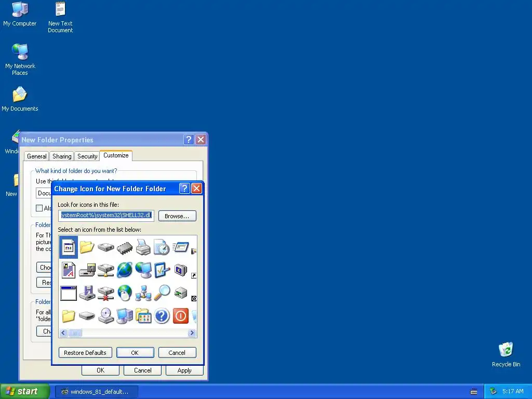The image size is (532, 399).
Task: Pick the Run window with speed lines icon
Action: (180, 247)
